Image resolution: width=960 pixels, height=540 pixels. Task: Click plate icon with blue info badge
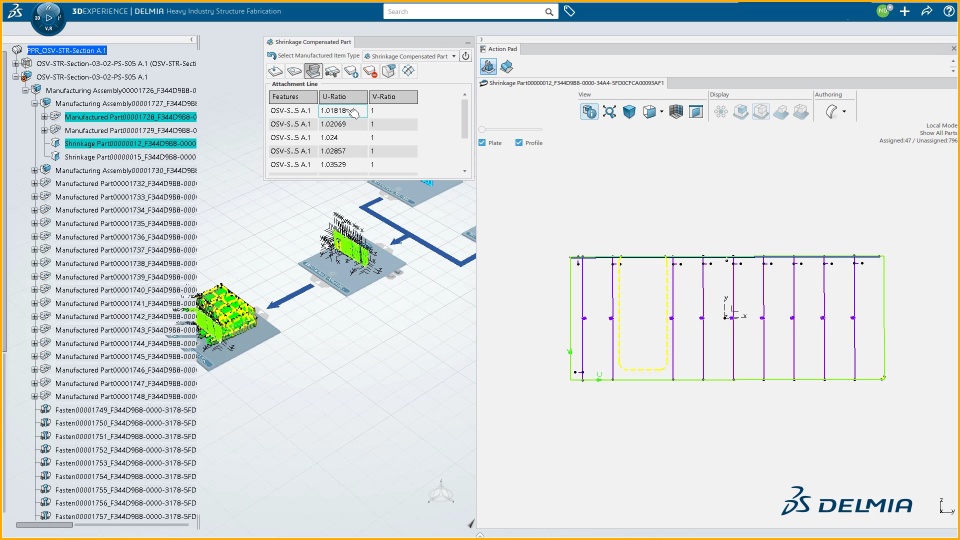(x=351, y=72)
